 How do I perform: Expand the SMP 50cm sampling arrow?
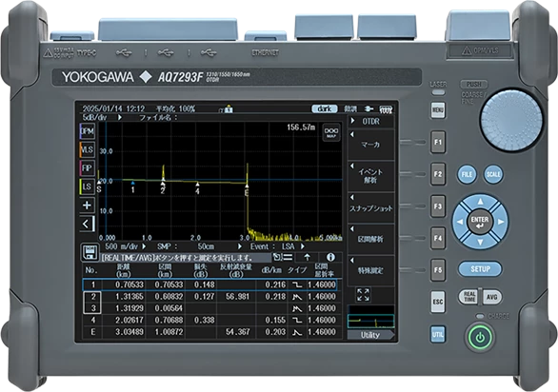(240, 246)
